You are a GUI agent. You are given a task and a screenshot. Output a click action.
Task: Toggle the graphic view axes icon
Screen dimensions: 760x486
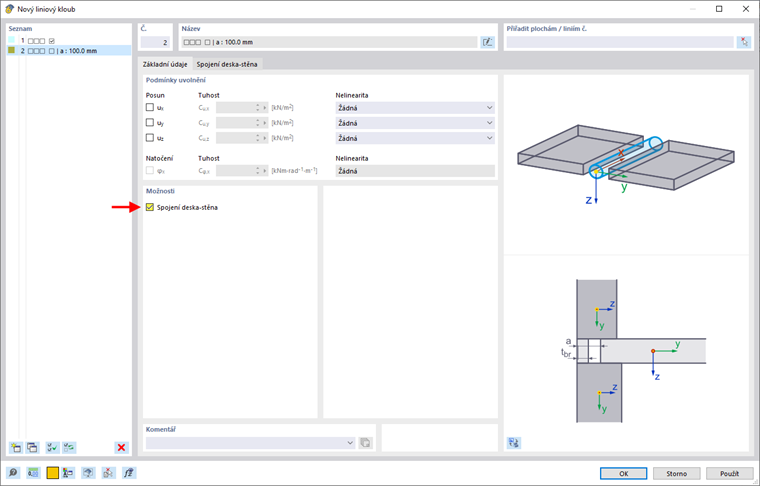514,442
